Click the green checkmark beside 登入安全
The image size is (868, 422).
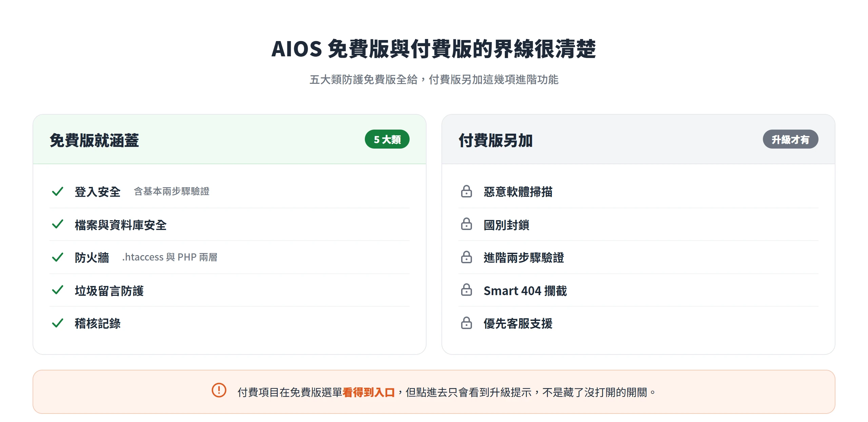(58, 191)
